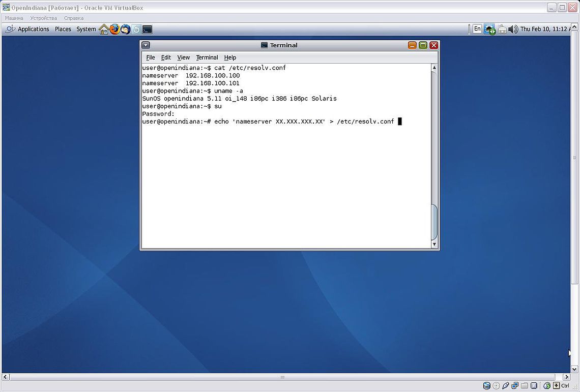Click the Terminal vertical scrollbar thumb
Viewport: 580px width, 392px height.
(x=434, y=222)
